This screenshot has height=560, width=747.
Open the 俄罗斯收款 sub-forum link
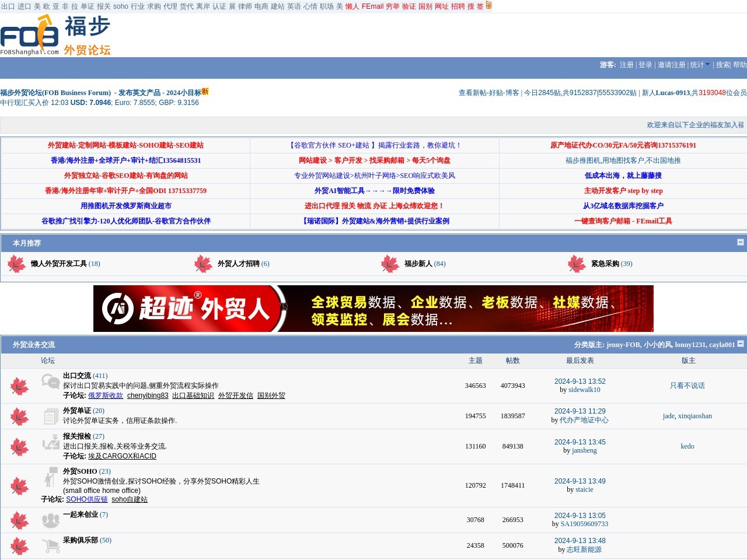click(x=107, y=395)
